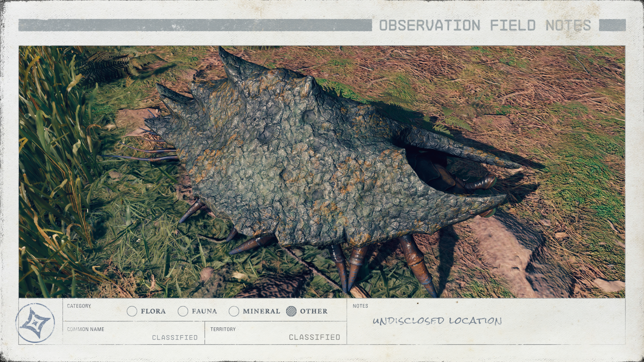644x362 pixels.
Task: Select the Fauna category radio button
Action: click(183, 311)
